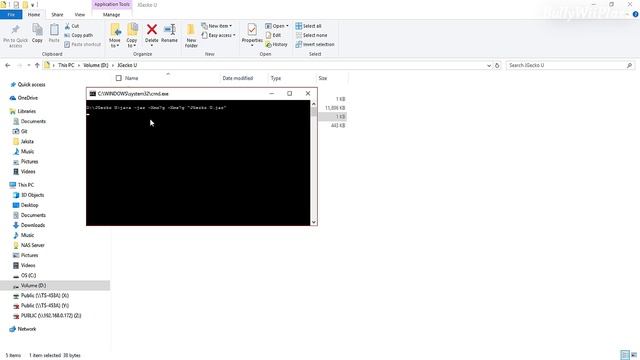The image size is (640, 360).
Task: Click Pin to Quick access icon
Action: coord(16,30)
